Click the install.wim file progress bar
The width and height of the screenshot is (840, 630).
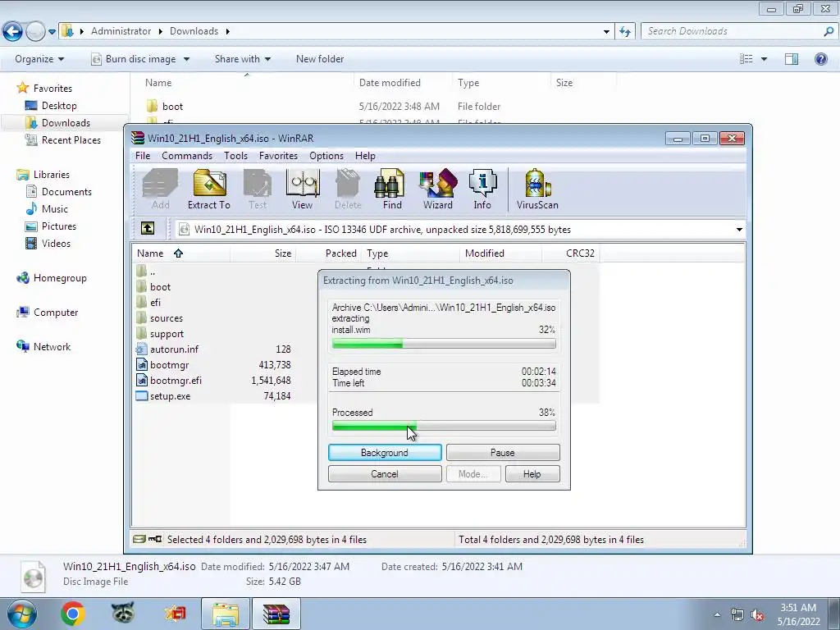tap(444, 344)
